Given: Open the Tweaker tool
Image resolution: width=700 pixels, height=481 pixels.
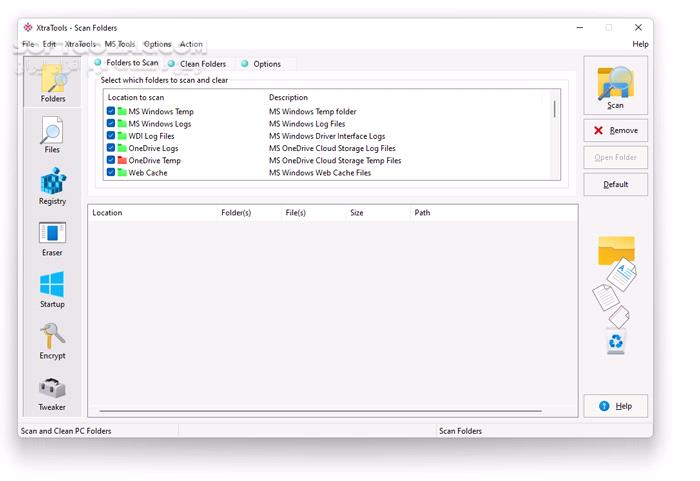Looking at the screenshot, I should tap(52, 393).
